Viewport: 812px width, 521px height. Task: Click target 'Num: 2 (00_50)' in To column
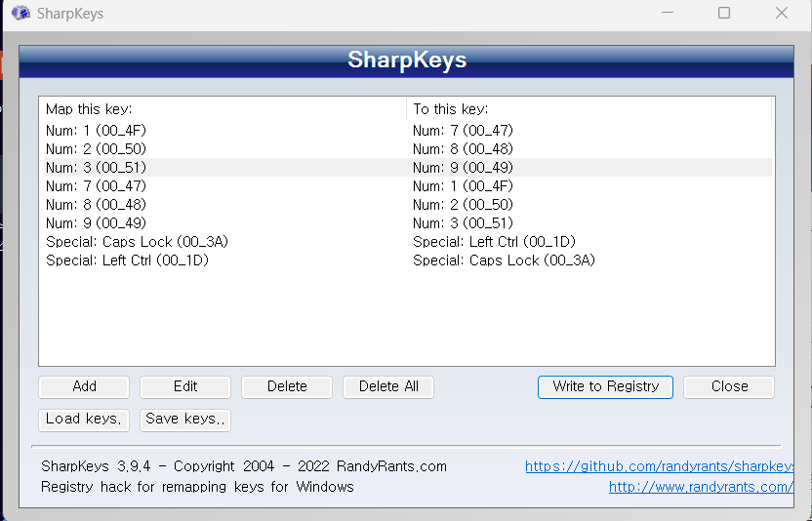(463, 205)
